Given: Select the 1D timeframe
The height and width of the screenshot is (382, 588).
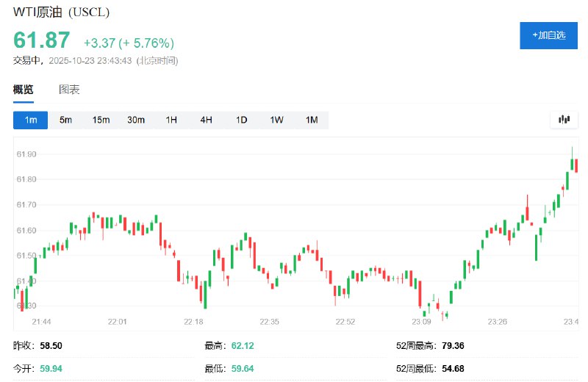Looking at the screenshot, I should click(x=242, y=120).
